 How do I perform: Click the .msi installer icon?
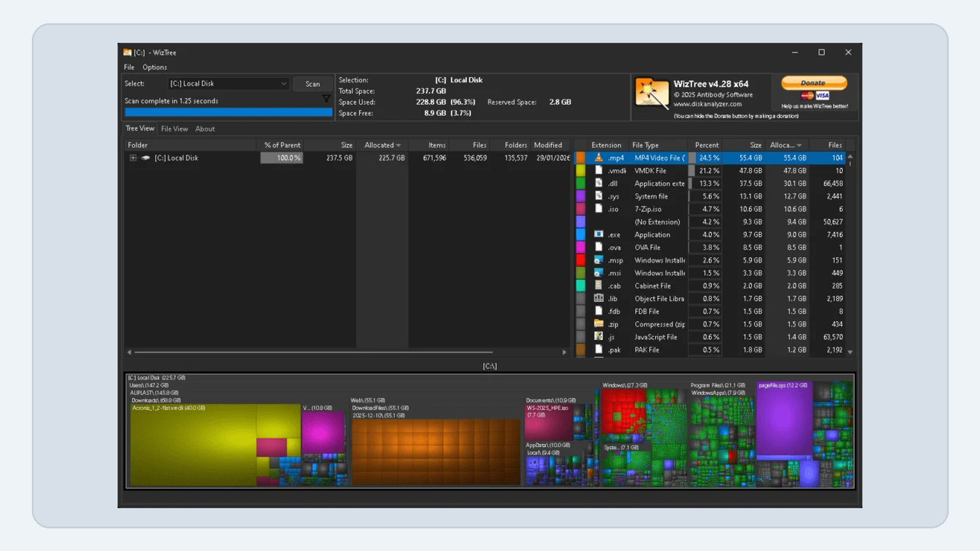(x=598, y=273)
